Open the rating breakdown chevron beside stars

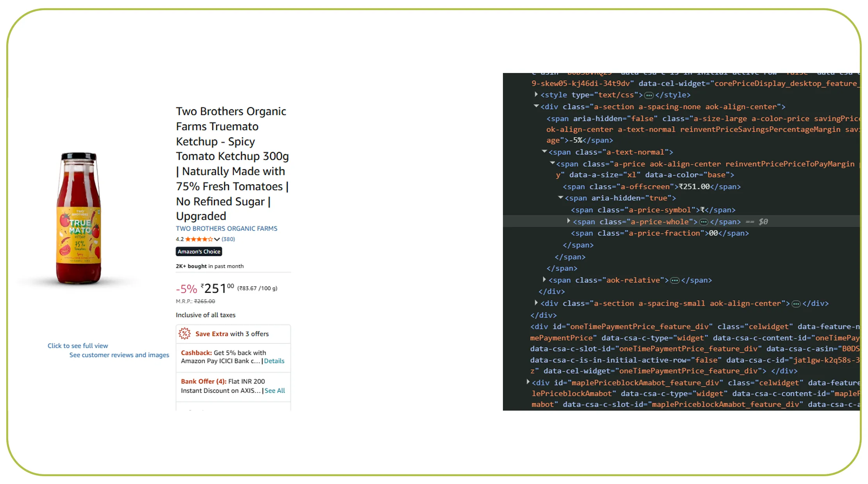coord(217,239)
